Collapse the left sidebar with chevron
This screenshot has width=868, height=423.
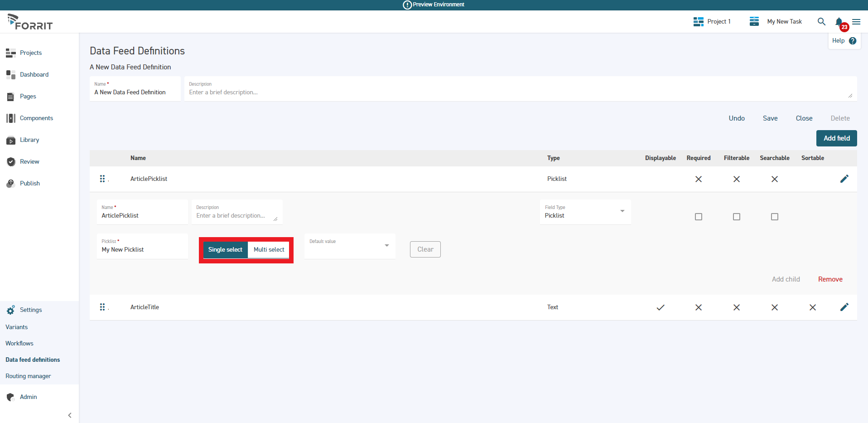click(70, 415)
